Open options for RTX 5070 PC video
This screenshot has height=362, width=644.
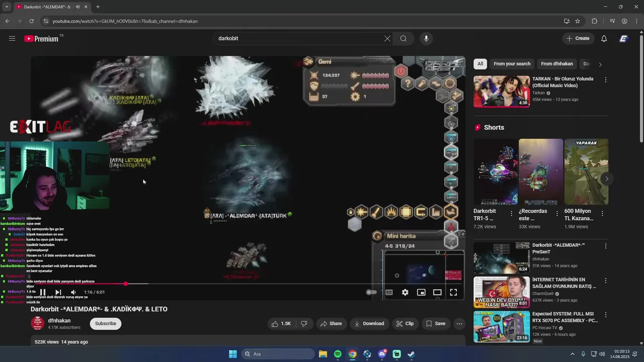coord(605,315)
